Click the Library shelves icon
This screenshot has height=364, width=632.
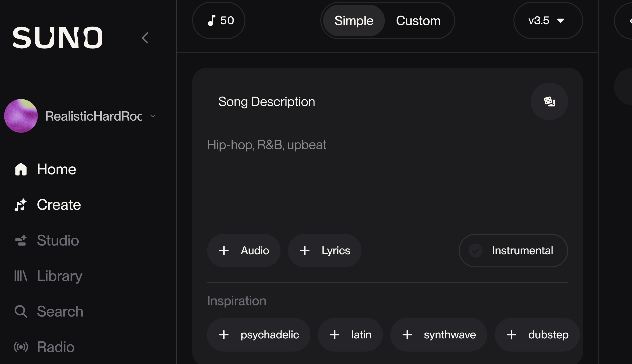[x=21, y=276]
